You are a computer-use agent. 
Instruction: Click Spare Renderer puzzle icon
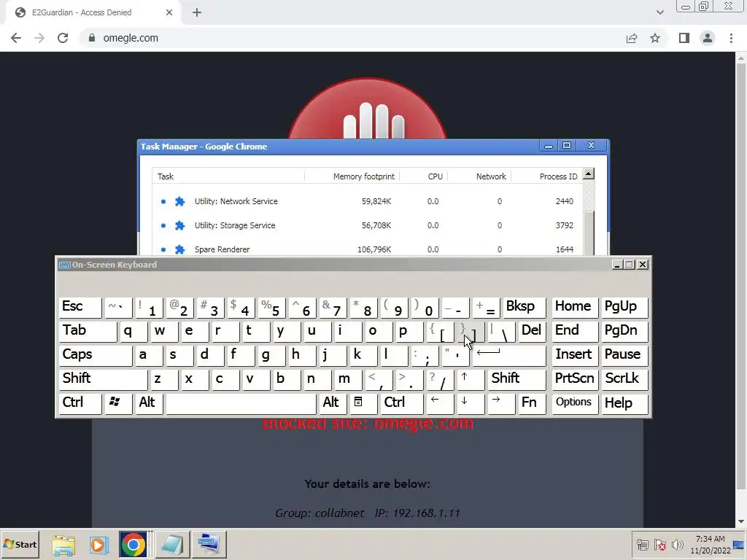pos(179,249)
